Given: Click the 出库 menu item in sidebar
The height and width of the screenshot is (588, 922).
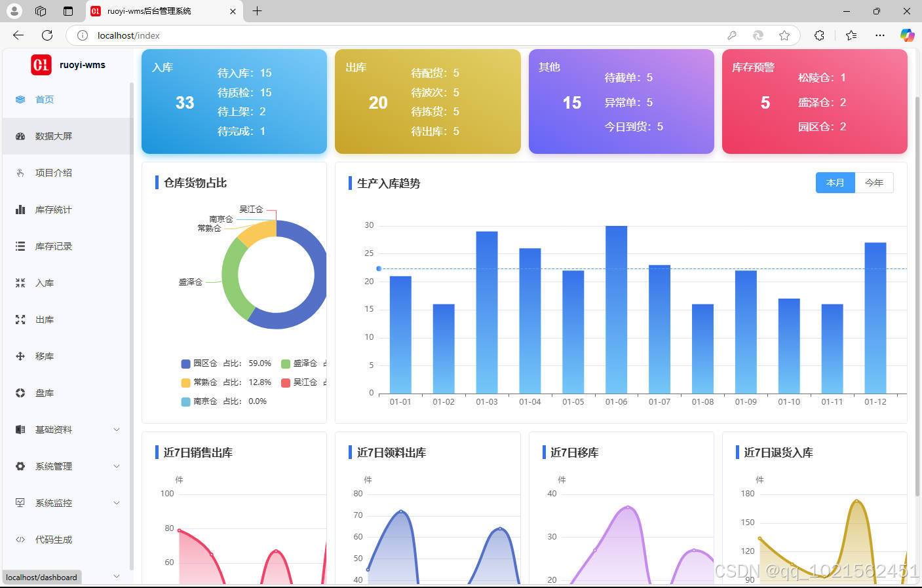Looking at the screenshot, I should coord(45,320).
